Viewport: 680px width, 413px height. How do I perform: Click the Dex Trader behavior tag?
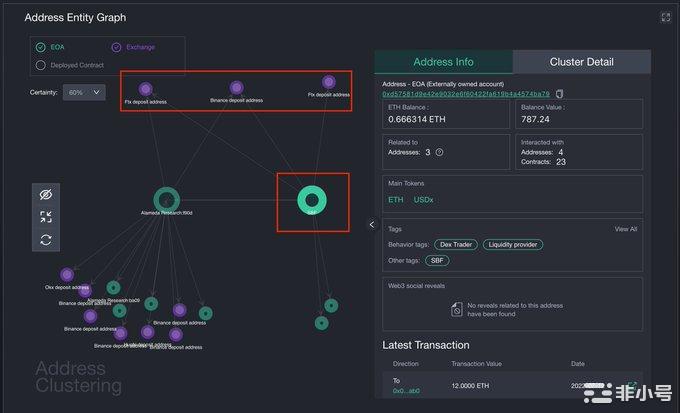tap(454, 244)
